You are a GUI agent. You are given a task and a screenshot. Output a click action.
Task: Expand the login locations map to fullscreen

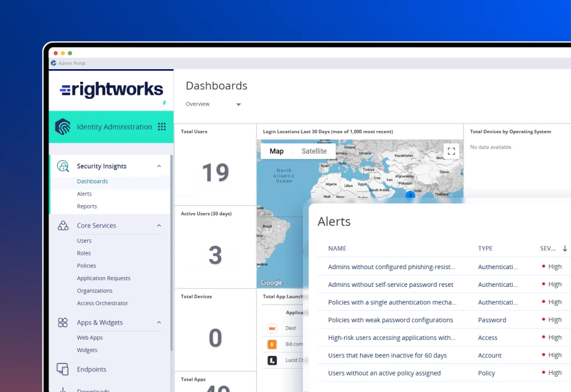tap(451, 151)
